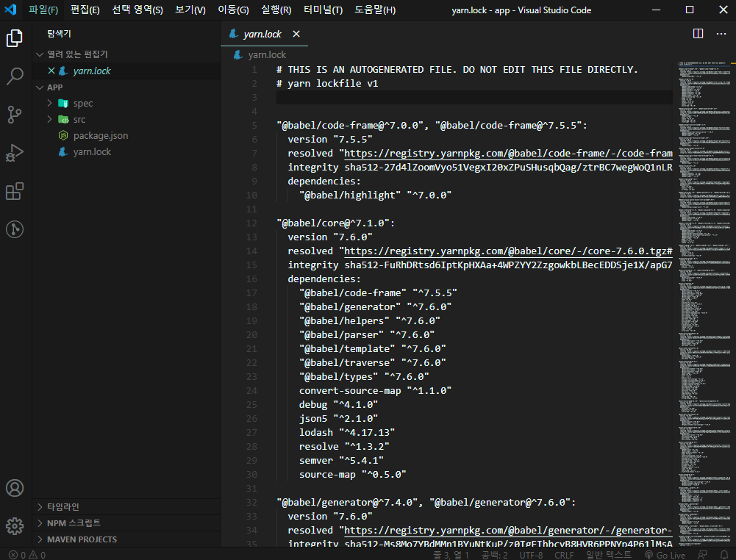Open @babel/code-frame registry URL on line 7
Viewport: 736px width, 560px height.
(508, 154)
